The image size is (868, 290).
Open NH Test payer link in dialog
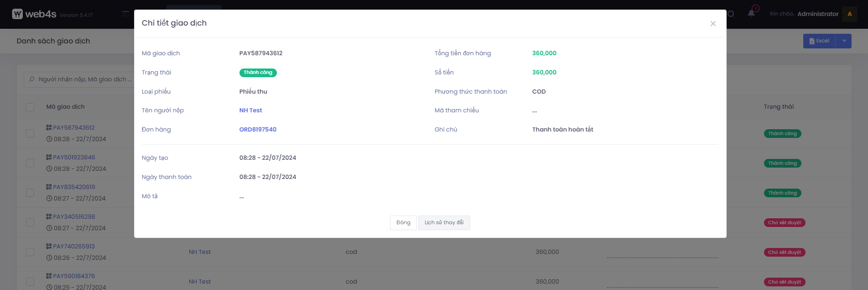click(250, 111)
